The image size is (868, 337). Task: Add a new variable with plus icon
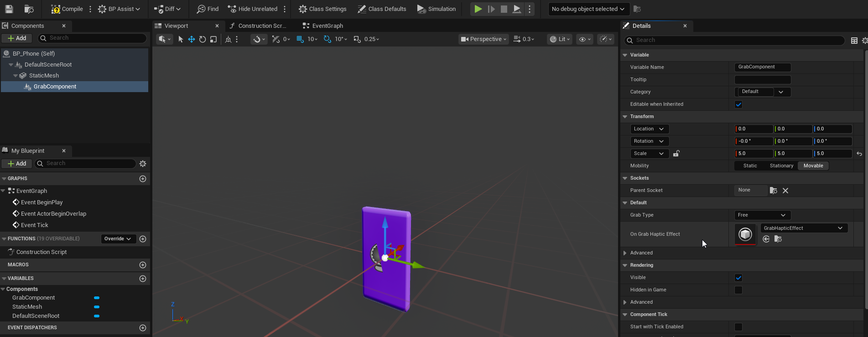click(x=143, y=279)
